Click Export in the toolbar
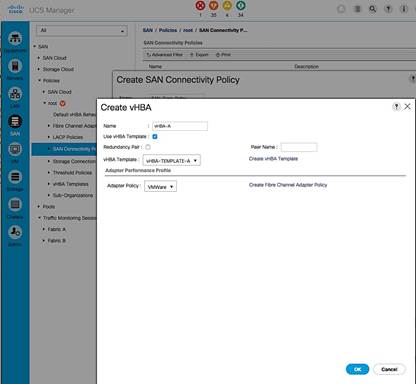 pyautogui.click(x=199, y=55)
